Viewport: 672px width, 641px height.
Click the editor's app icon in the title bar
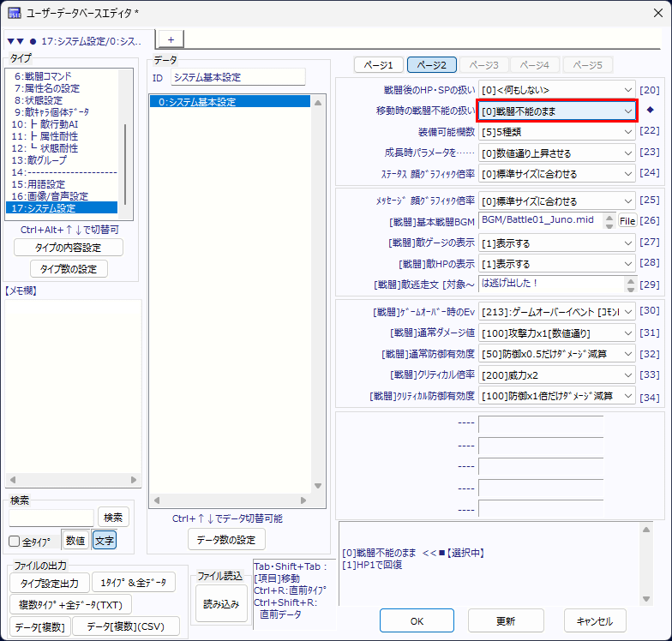click(15, 14)
